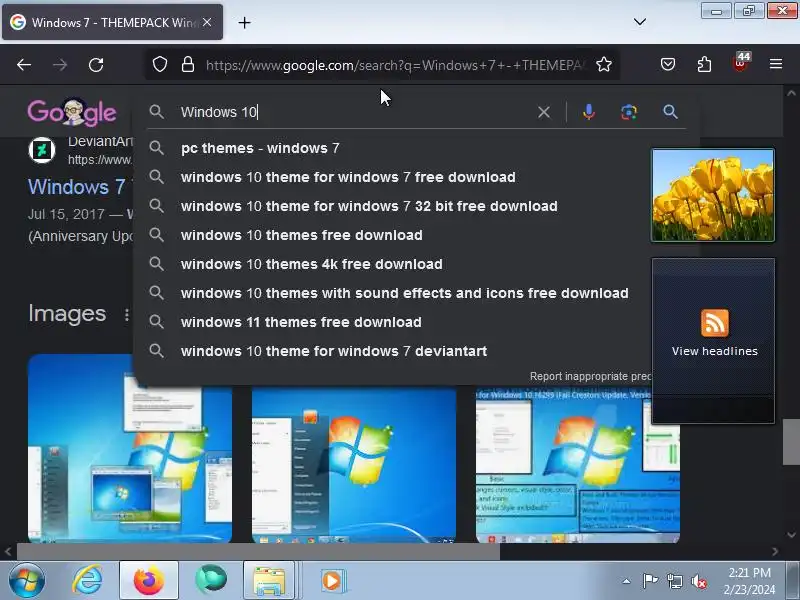Submit search with blue magnifier icon
Viewport: 800px width, 600px height.
coord(670,112)
